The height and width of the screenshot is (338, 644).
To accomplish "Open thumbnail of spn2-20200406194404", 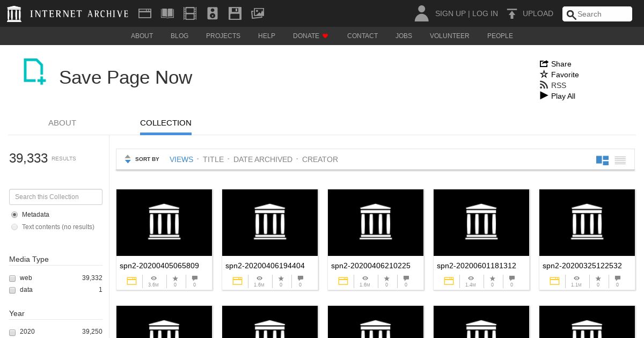I will (270, 223).
